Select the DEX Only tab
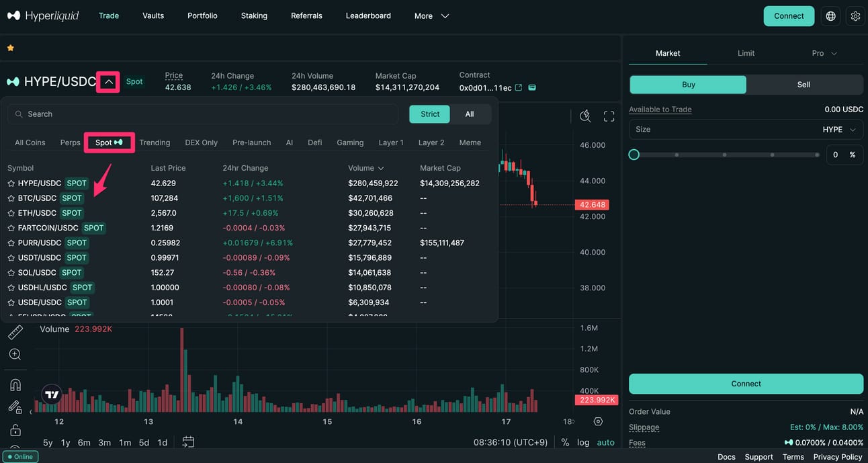 (x=201, y=142)
